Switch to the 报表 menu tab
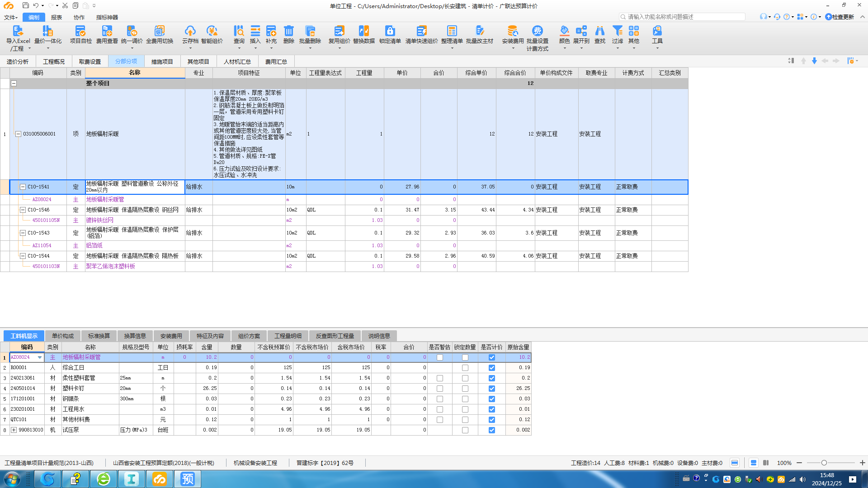868x488 pixels. [x=57, y=17]
